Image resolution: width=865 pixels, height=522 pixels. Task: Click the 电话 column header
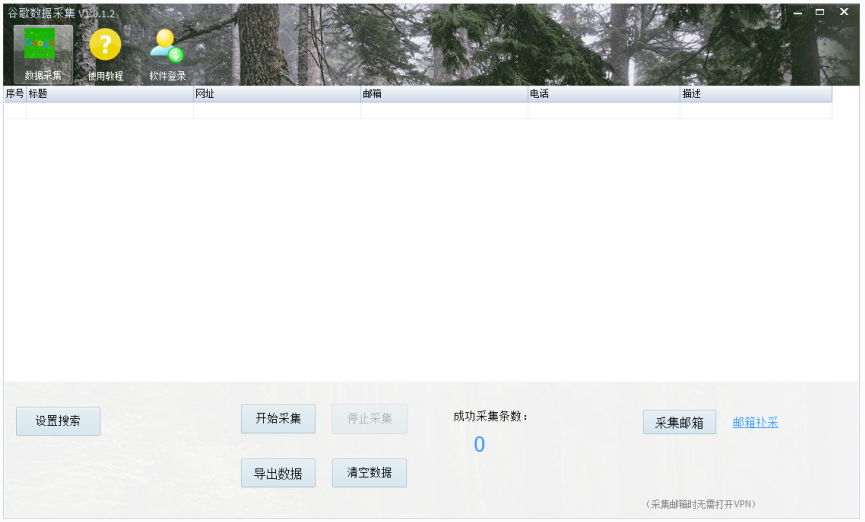pos(604,94)
